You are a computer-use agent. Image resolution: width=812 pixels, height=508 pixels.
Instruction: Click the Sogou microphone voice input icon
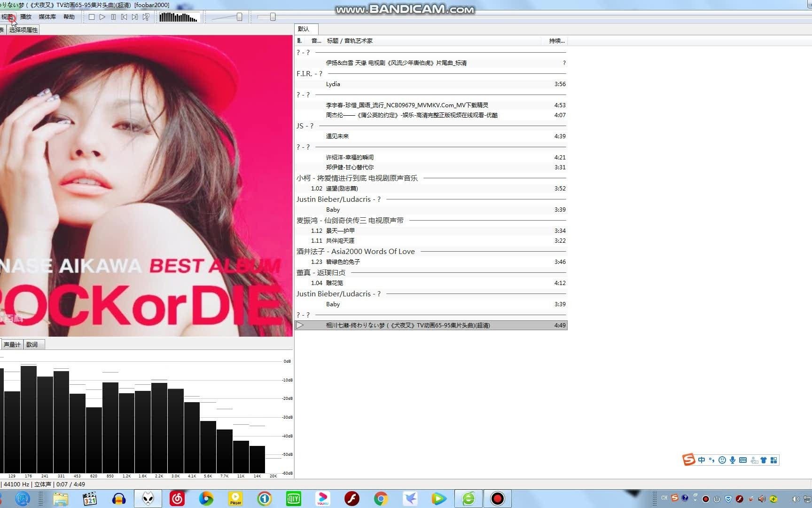point(733,460)
